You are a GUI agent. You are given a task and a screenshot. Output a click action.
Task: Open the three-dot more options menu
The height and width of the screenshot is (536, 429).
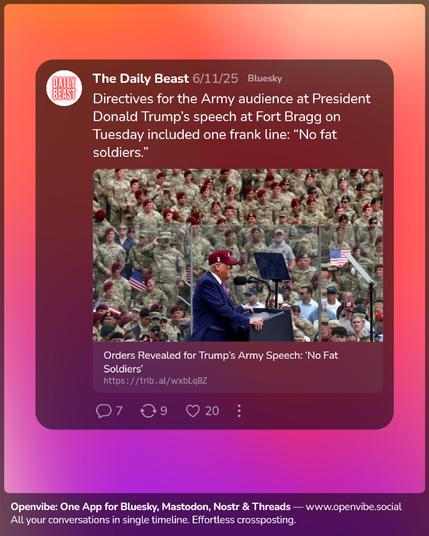coord(239,411)
